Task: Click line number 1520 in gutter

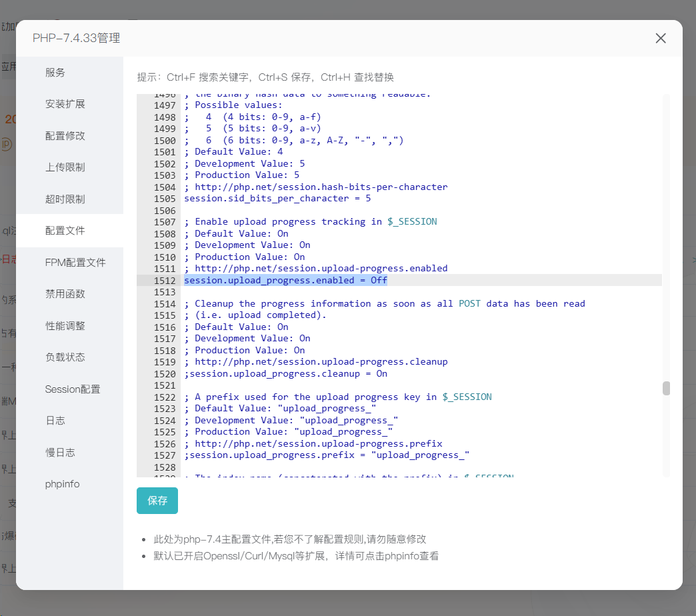Action: 165,374
